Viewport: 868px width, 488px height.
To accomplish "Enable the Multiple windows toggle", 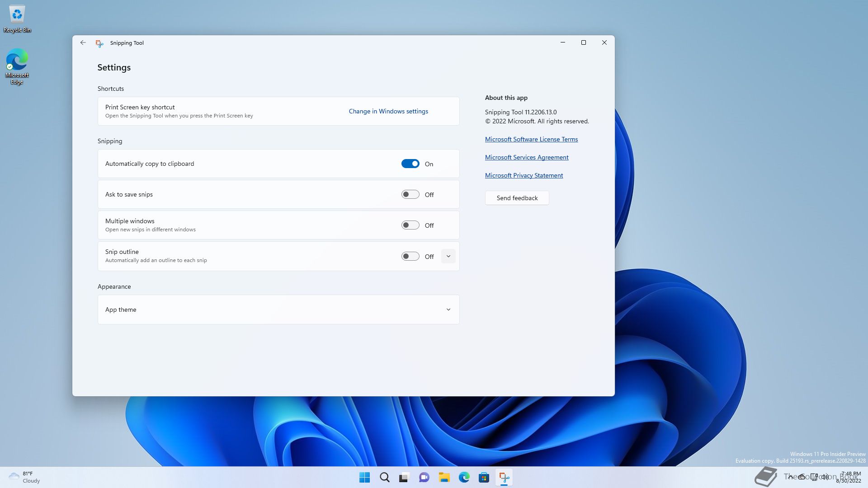I will (410, 225).
